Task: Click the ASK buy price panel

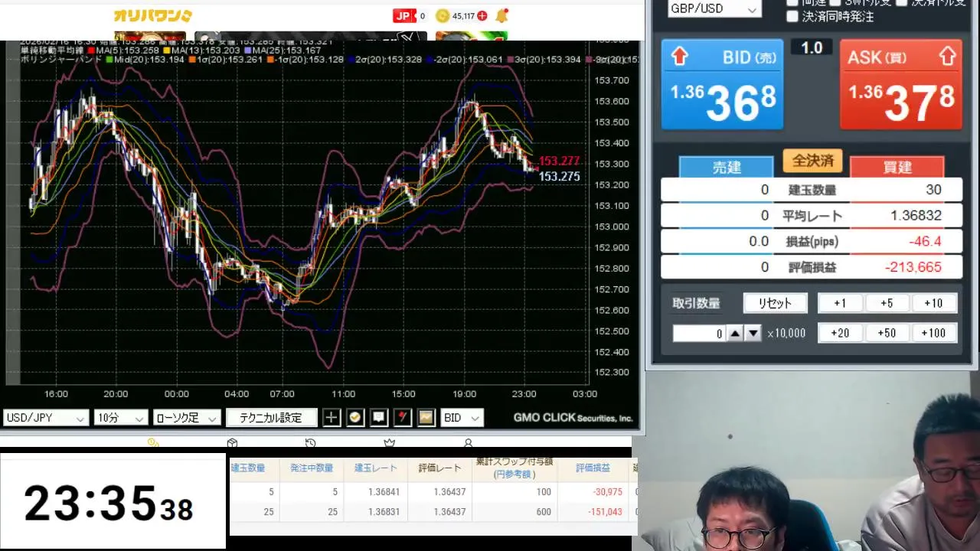Action: pos(901,84)
